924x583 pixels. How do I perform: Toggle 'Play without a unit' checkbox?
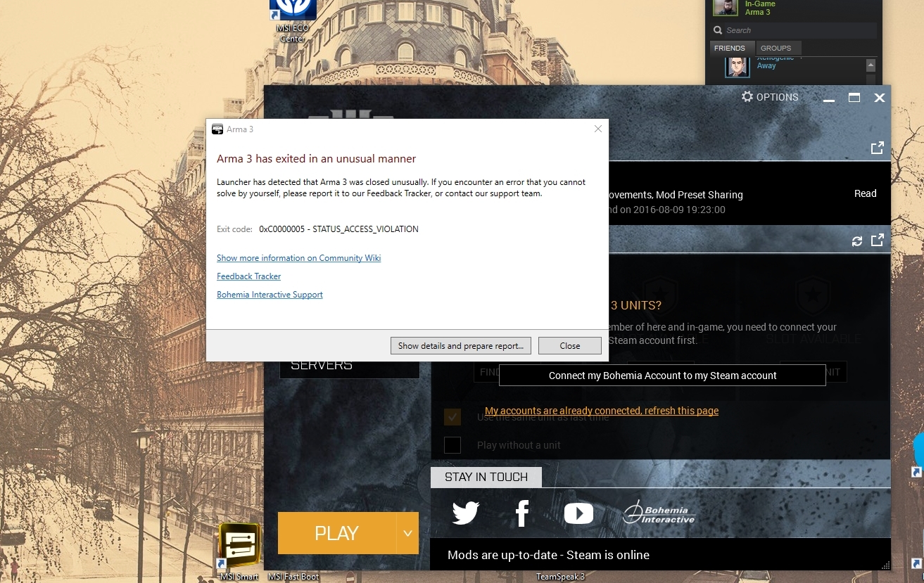(x=452, y=445)
